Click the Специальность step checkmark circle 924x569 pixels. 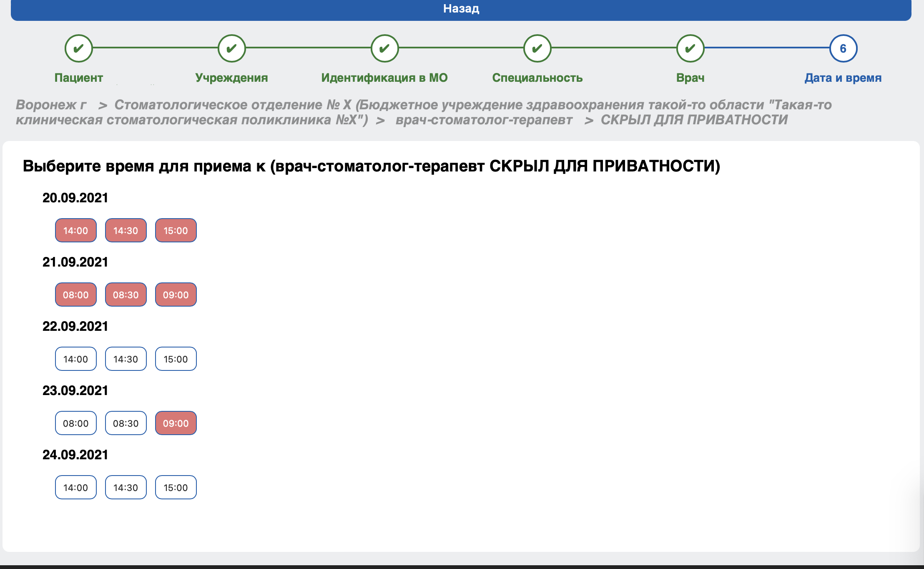point(537,48)
